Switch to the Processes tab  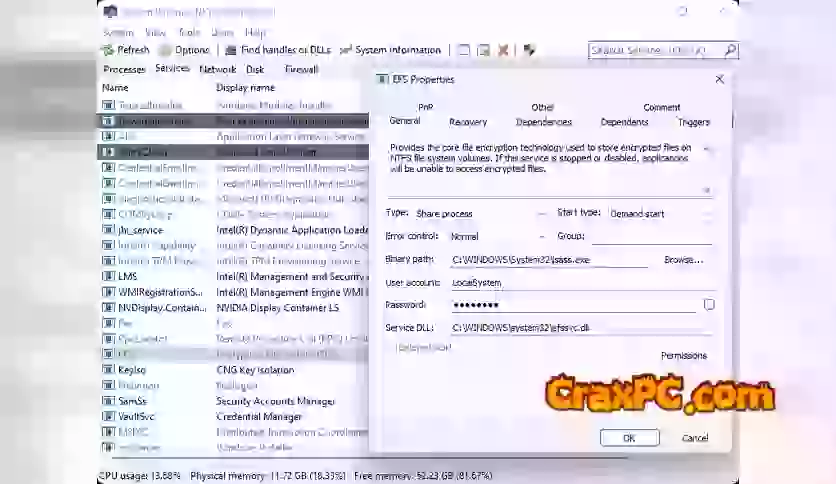(x=124, y=69)
